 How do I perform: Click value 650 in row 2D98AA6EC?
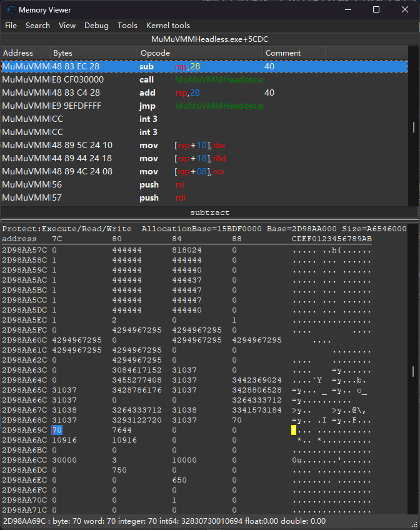(x=179, y=480)
